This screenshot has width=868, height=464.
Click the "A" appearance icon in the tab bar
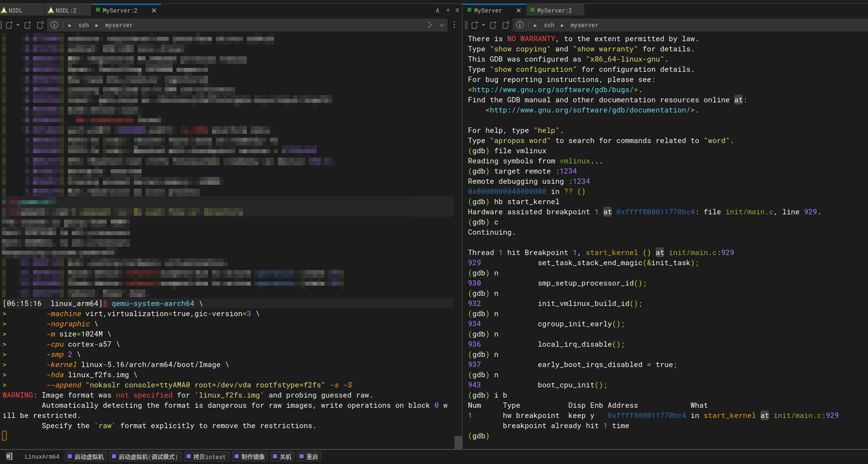(437, 10)
